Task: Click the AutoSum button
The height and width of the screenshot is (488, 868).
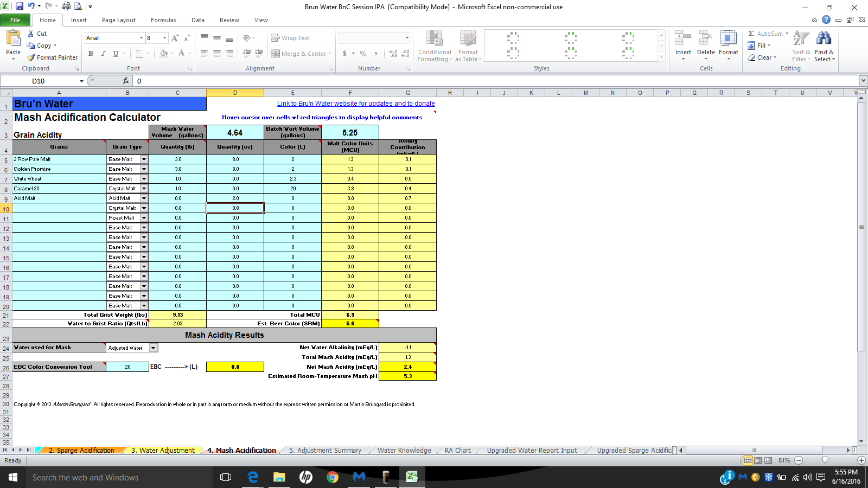Action: pyautogui.click(x=768, y=34)
